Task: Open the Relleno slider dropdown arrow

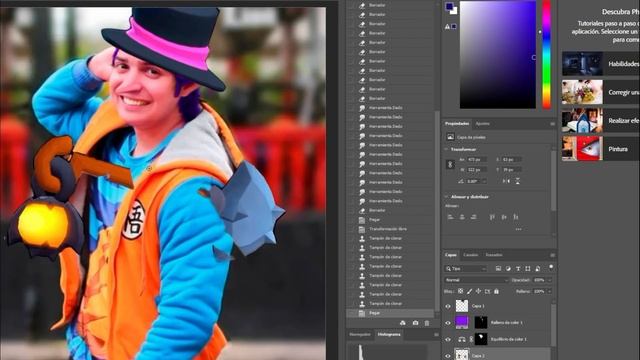Action: click(x=549, y=291)
